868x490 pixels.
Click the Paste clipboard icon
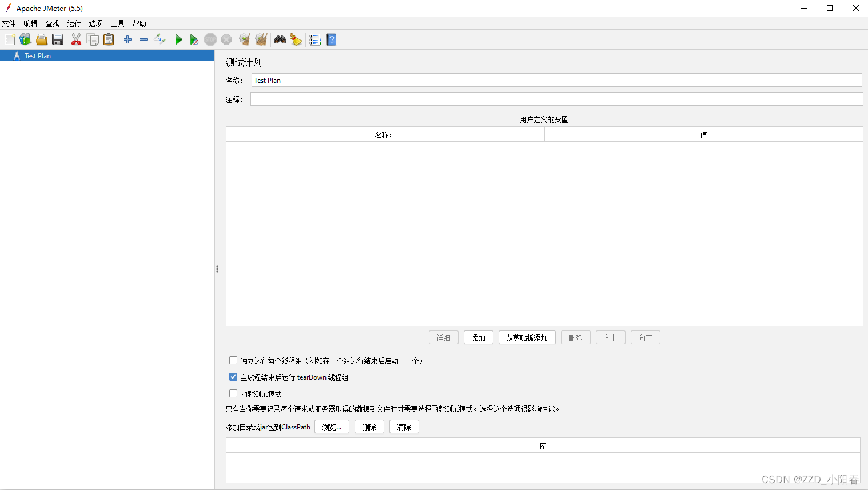pos(109,39)
